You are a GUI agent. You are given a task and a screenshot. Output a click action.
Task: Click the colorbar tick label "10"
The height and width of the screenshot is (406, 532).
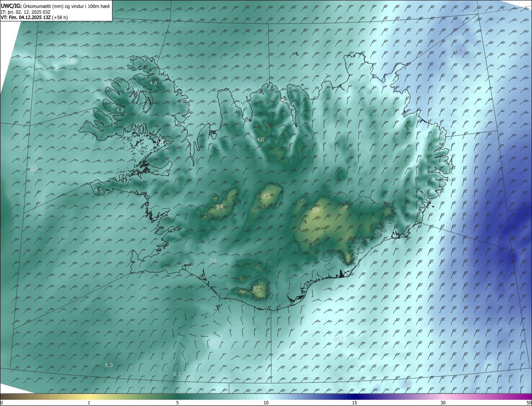(x=266, y=403)
